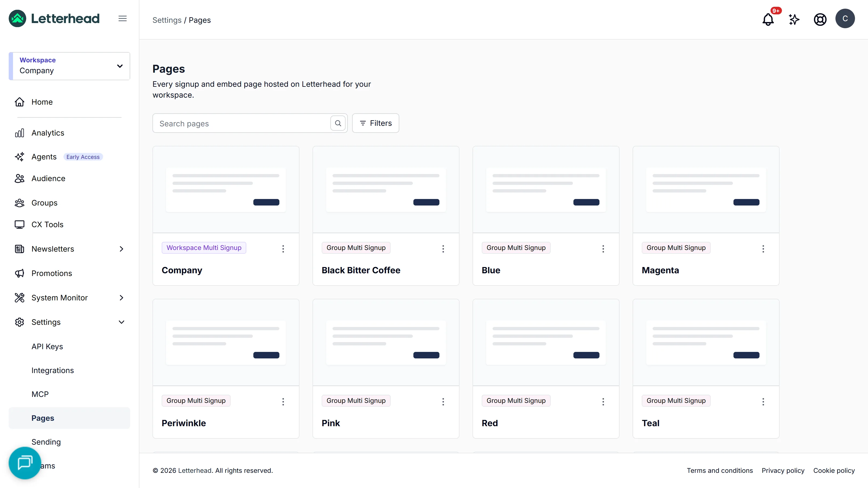This screenshot has height=488, width=868.
Task: Open the Workspace Company dropdown
Action: tap(69, 66)
